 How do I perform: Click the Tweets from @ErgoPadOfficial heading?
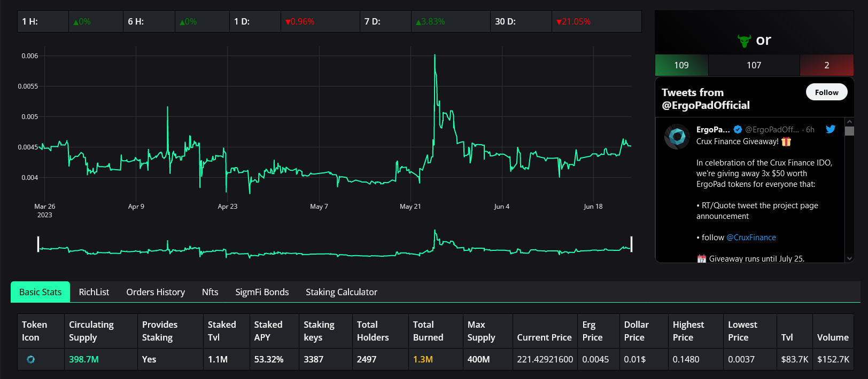[706, 99]
